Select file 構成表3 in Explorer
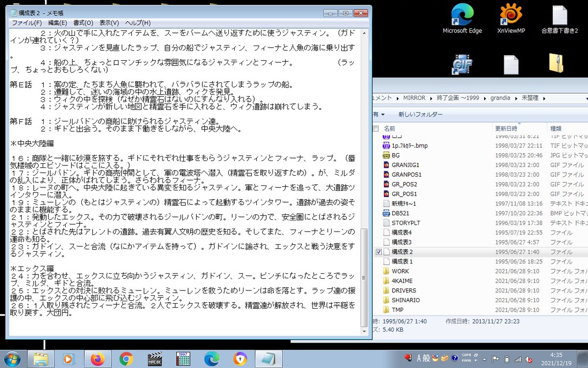 [x=401, y=242]
